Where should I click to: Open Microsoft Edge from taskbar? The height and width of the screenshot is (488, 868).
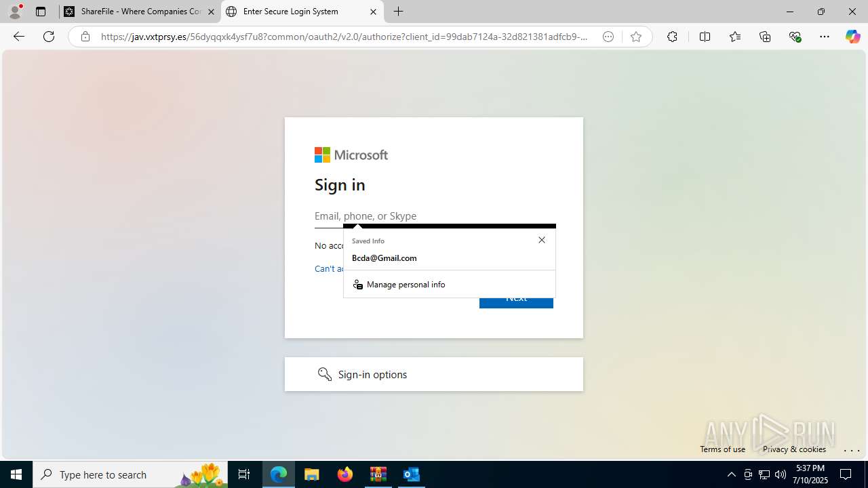point(279,474)
